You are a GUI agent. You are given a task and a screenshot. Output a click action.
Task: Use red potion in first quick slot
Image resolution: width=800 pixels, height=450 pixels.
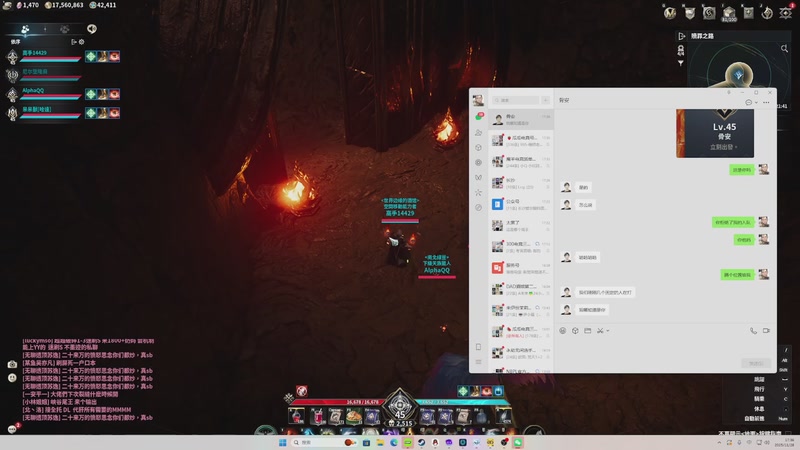(x=296, y=416)
